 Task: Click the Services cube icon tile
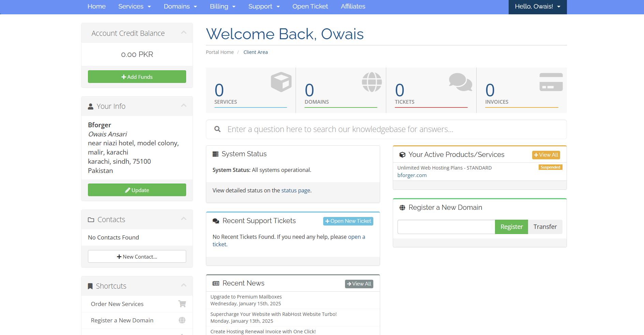281,82
